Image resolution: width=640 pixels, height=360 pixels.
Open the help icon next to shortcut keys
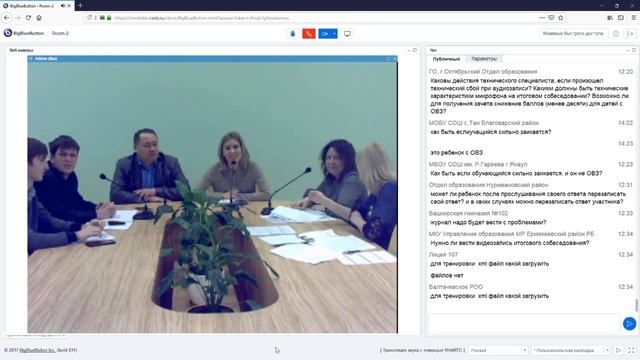coord(616,33)
